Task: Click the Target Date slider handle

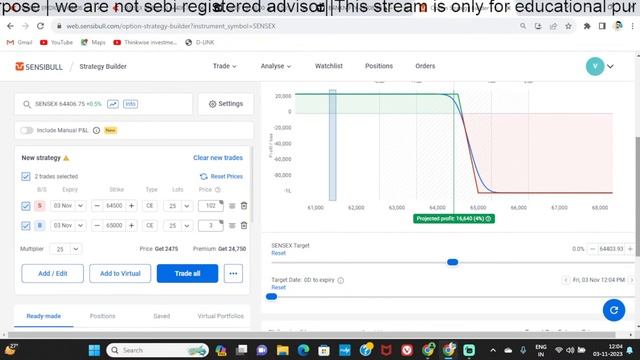Action: coord(271,296)
